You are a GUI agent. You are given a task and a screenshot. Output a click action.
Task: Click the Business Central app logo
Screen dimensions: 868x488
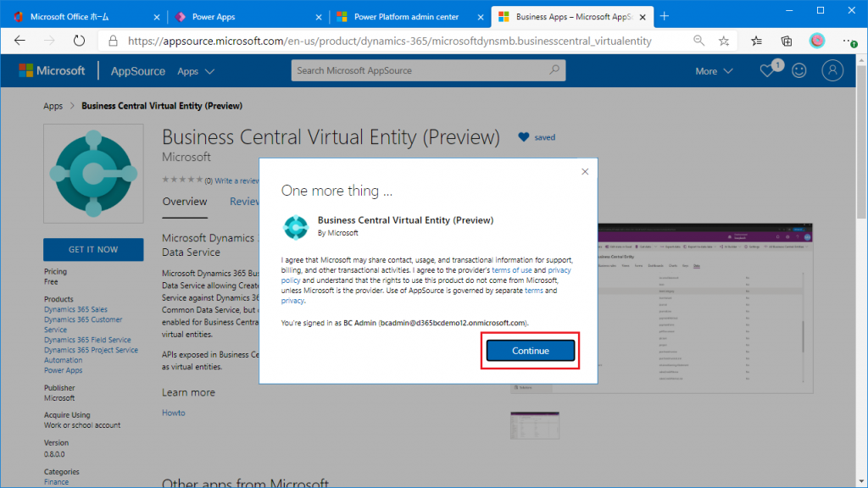coord(93,173)
